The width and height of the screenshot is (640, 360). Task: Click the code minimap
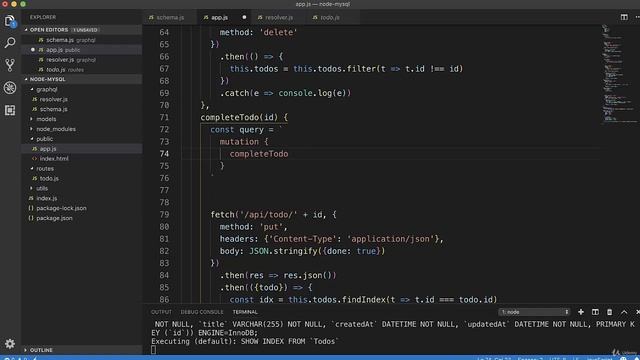[x=619, y=73]
